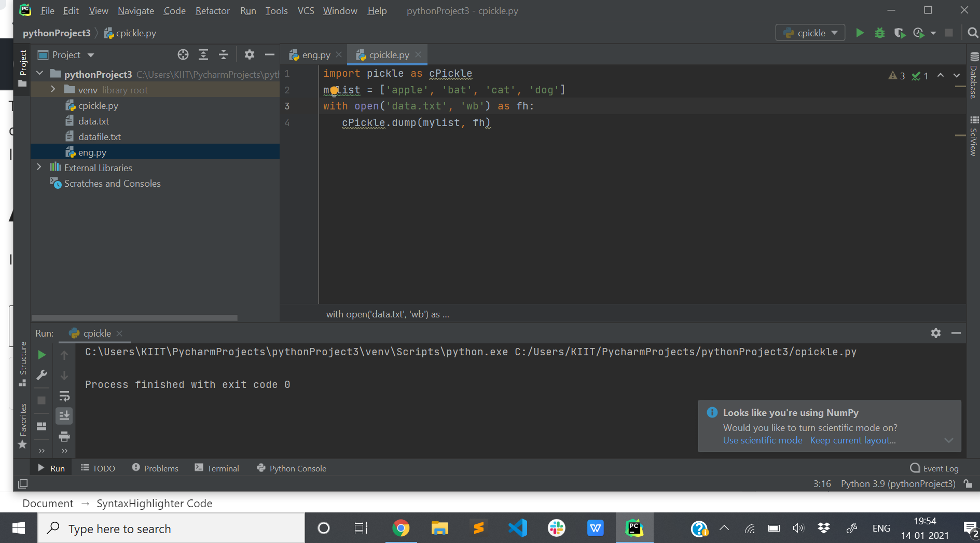Run cpickle with coverage icon
The image size is (980, 543).
pos(900,33)
